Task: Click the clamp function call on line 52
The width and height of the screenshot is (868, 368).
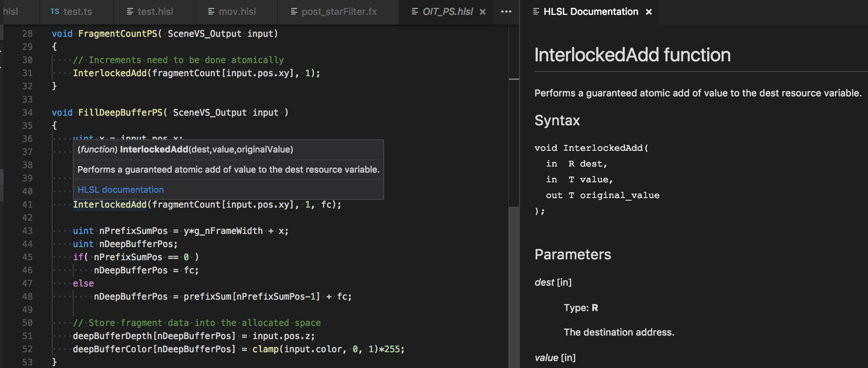Action: coord(265,349)
